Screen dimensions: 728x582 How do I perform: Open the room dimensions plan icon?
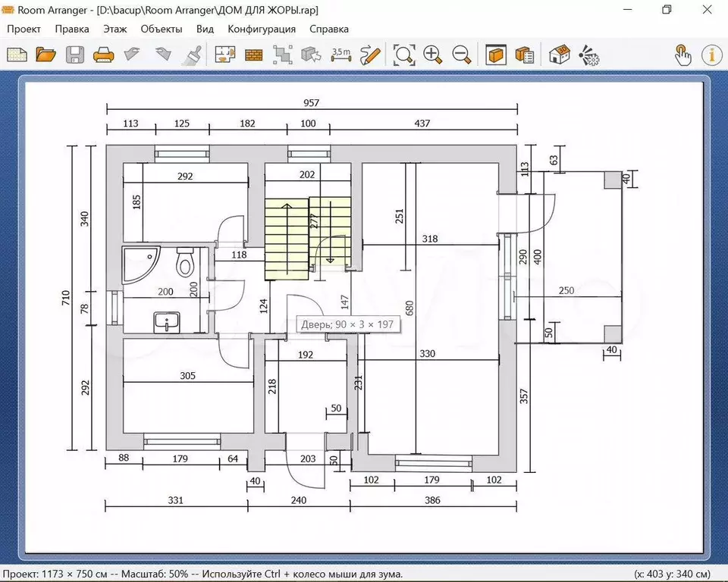tap(224, 55)
